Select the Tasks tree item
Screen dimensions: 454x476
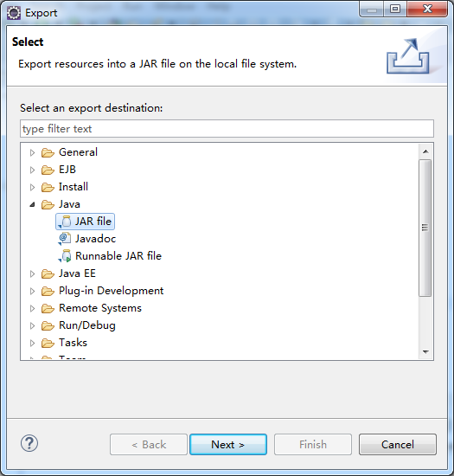[73, 343]
